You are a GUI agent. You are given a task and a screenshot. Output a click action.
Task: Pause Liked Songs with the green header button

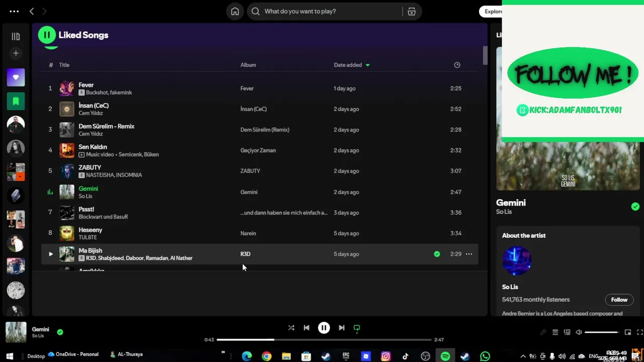pos(47,35)
